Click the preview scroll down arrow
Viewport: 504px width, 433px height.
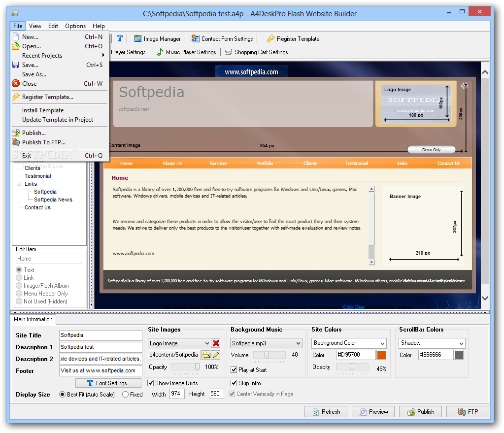[485, 299]
